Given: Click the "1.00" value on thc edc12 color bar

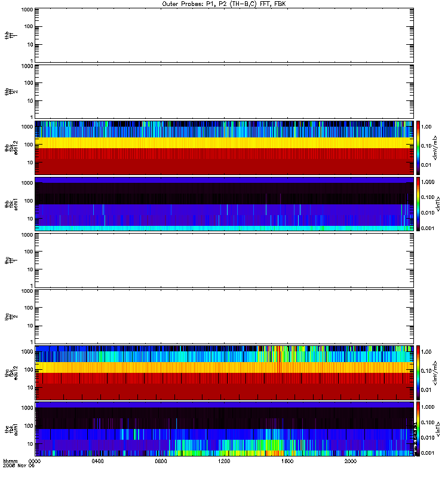Looking at the screenshot, I should [x=426, y=352].
